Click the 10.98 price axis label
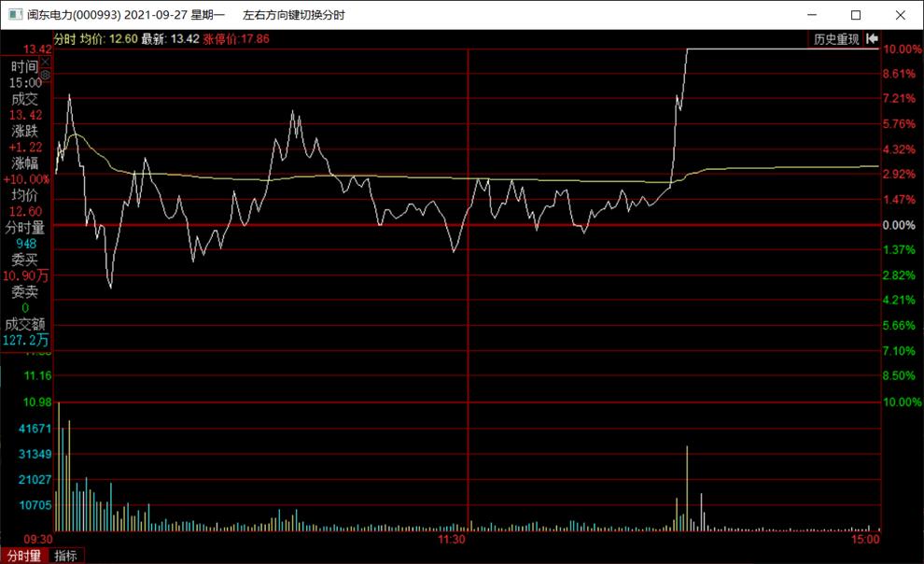Screen dimensions: 924x564 (37, 402)
